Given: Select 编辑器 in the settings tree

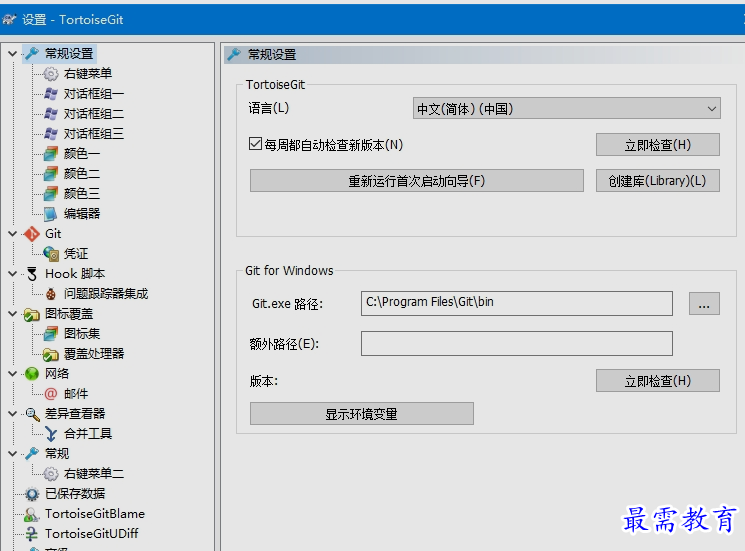Looking at the screenshot, I should pos(82,214).
